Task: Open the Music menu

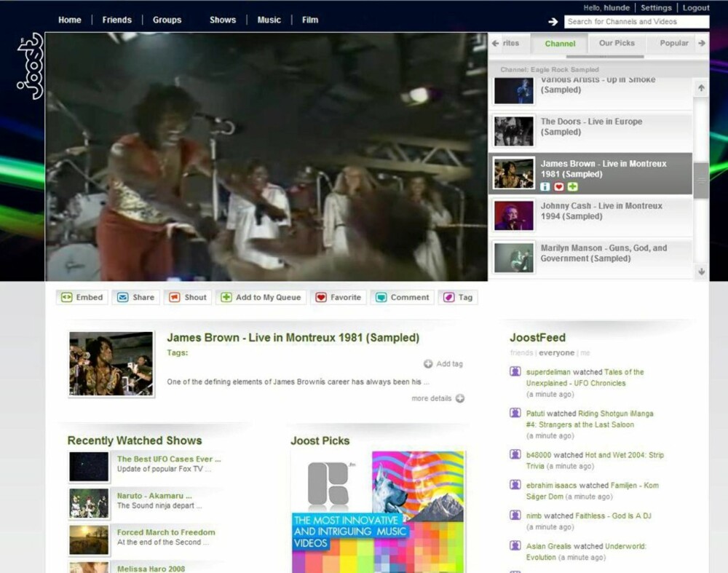Action: (269, 20)
